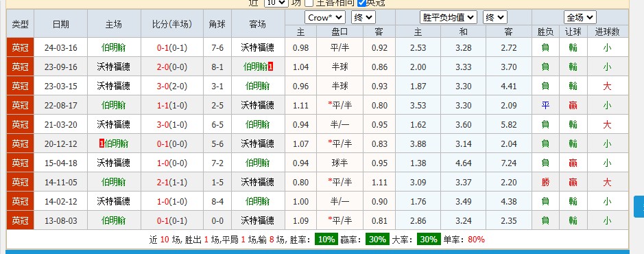Open the 0-1(0-1) score for 24-03-16
The width and height of the screenshot is (644, 254).
(172, 47)
